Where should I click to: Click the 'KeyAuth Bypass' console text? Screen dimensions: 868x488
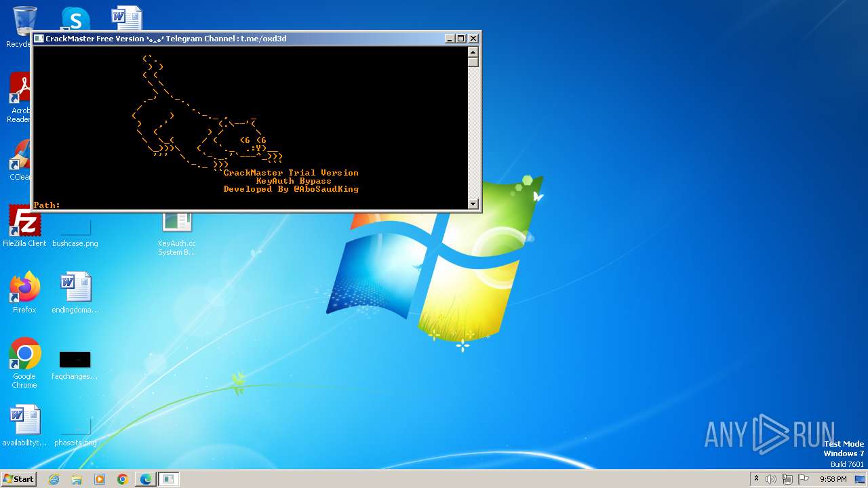294,181
